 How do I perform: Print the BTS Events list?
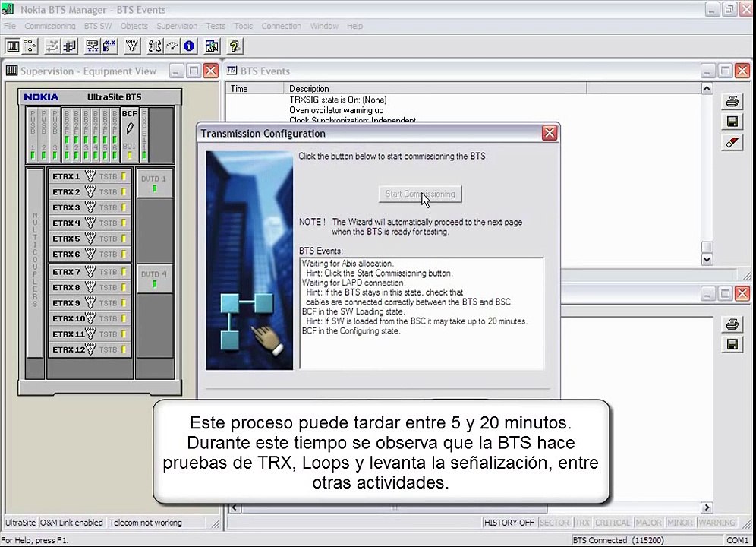click(x=732, y=101)
